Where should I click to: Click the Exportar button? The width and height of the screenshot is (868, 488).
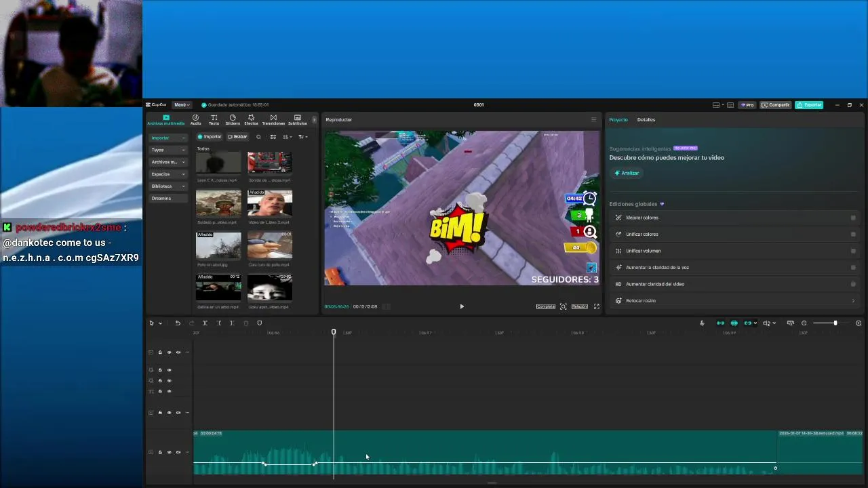(x=809, y=105)
